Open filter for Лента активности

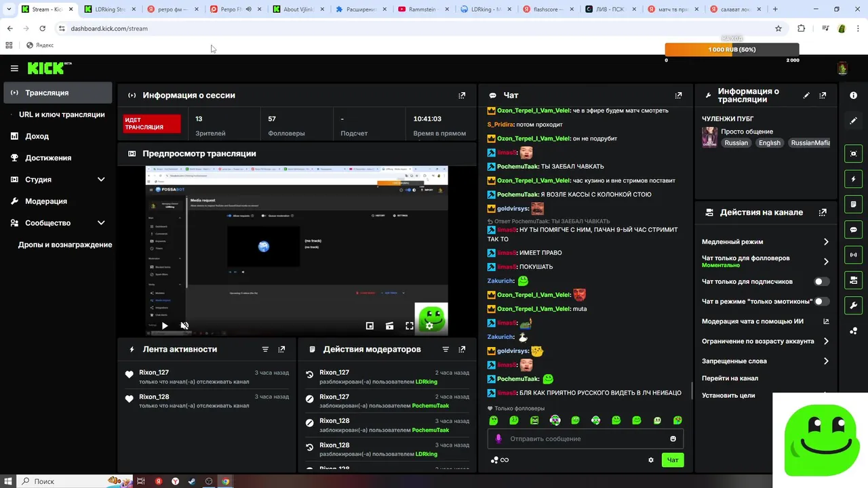[x=265, y=349]
